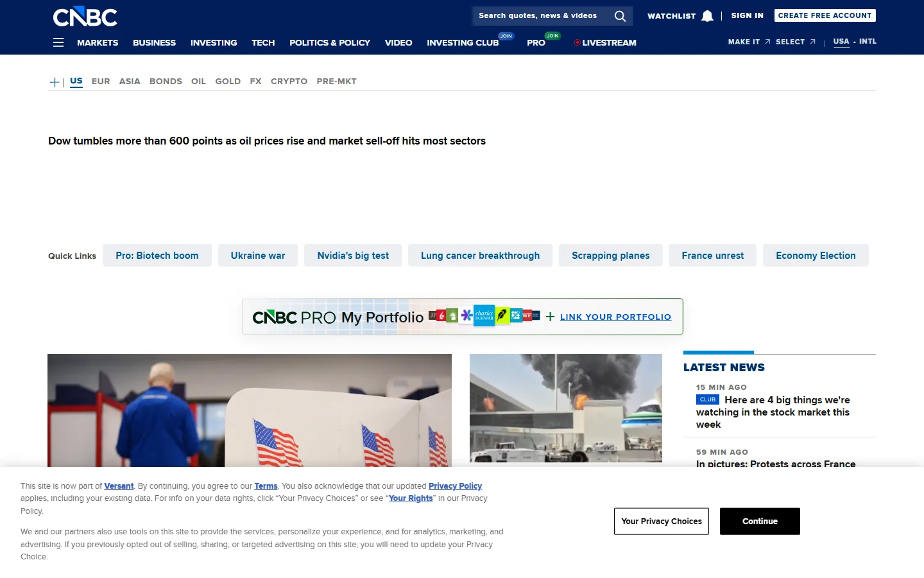Click the Continue button on privacy banner
The image size is (924, 578).
tap(760, 521)
